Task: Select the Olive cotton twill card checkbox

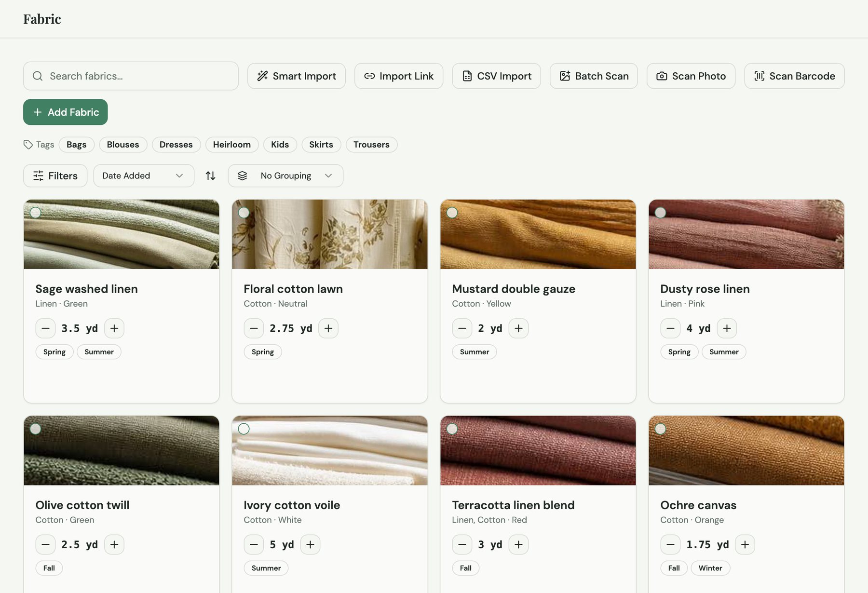Action: coord(35,429)
